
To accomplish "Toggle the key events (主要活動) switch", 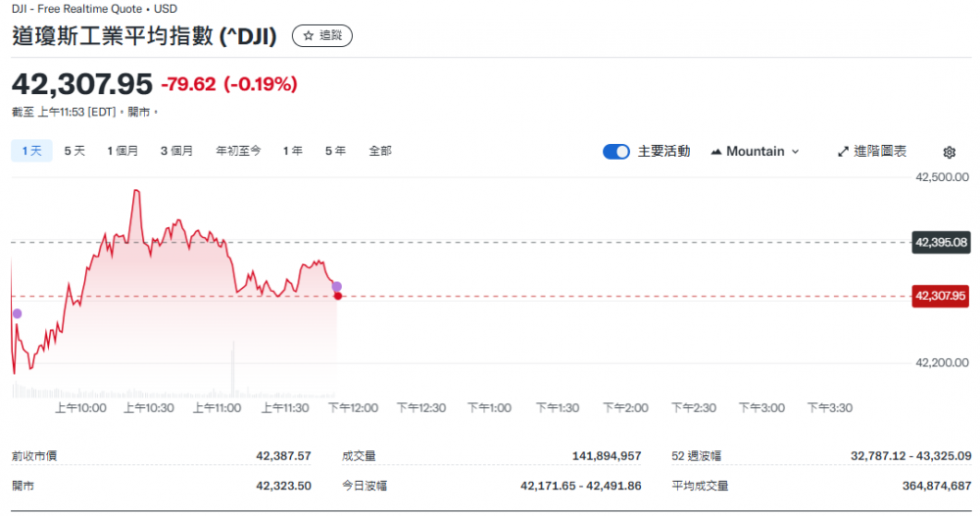I will click(616, 152).
